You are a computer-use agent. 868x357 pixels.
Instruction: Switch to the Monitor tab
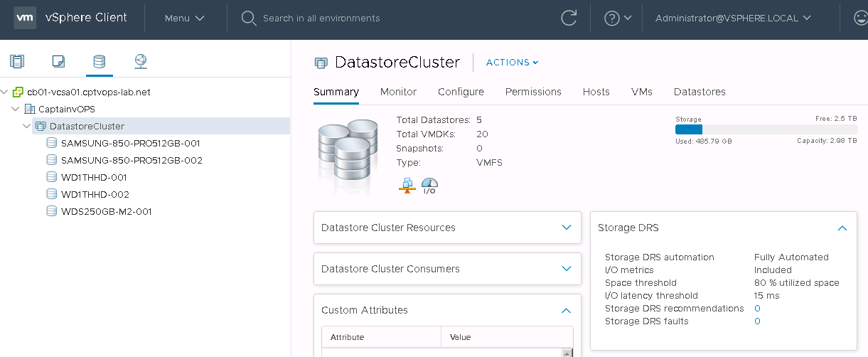pos(398,92)
